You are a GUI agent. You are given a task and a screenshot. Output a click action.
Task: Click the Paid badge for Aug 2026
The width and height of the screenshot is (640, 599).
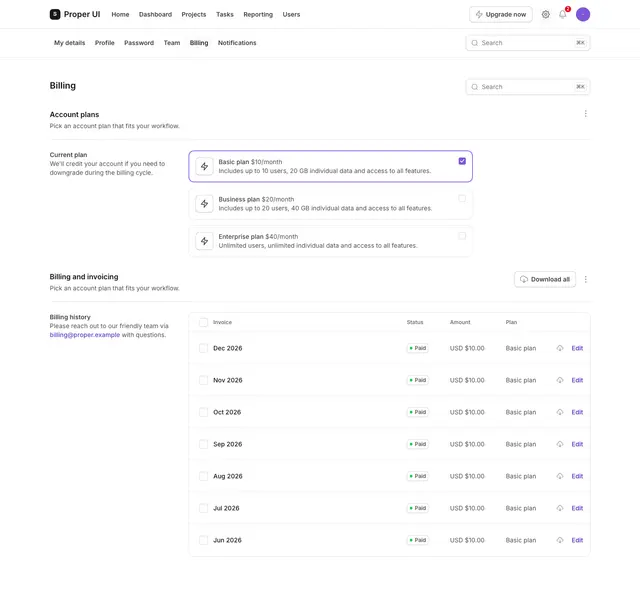pos(418,476)
